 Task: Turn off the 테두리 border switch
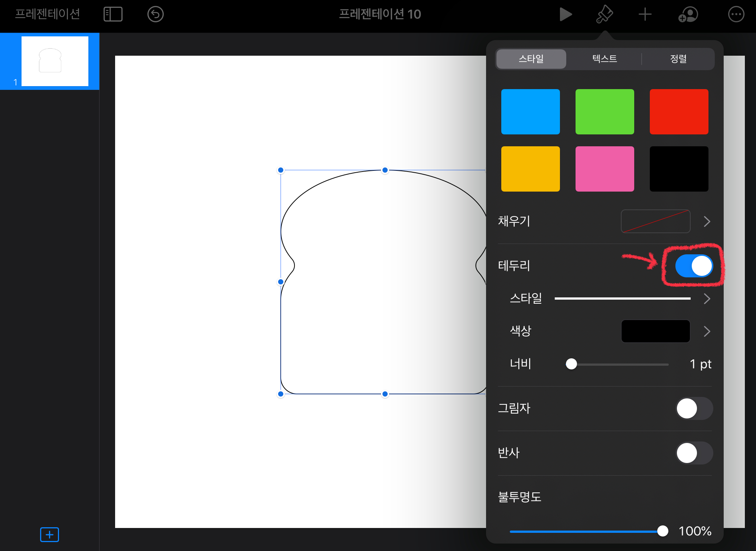click(x=694, y=266)
